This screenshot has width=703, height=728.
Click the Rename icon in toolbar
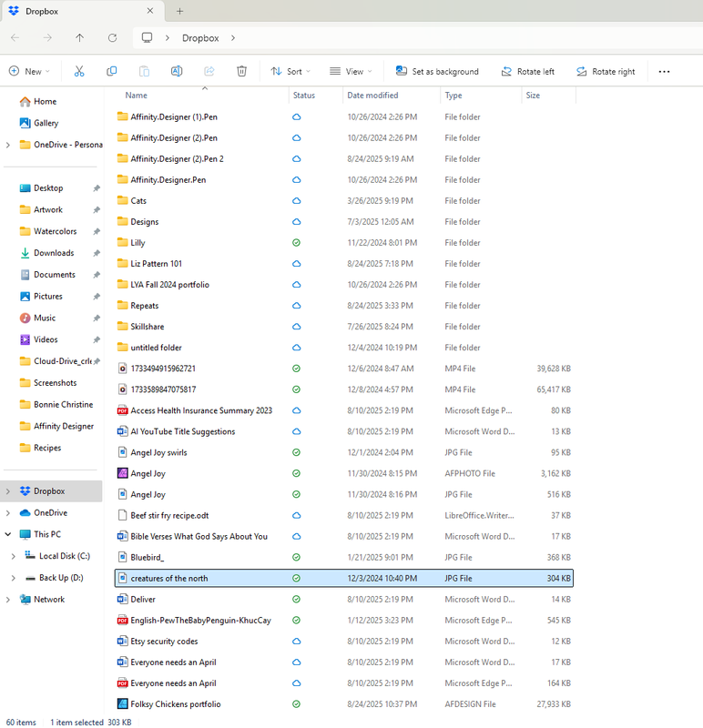(177, 71)
